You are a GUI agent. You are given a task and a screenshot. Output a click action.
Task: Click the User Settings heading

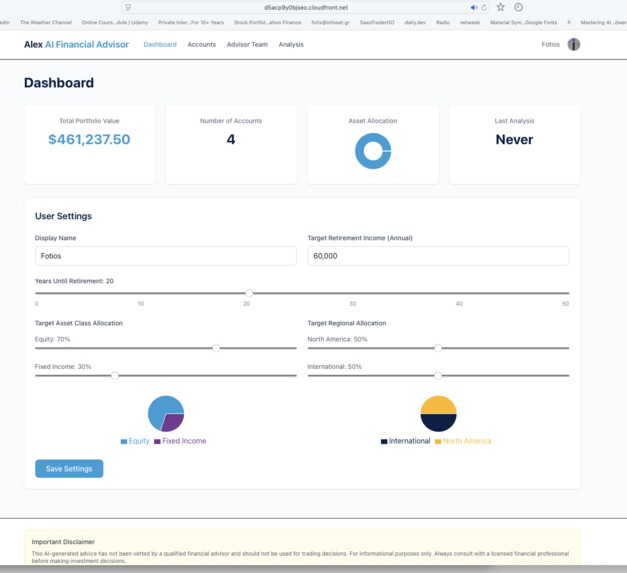pyautogui.click(x=63, y=216)
